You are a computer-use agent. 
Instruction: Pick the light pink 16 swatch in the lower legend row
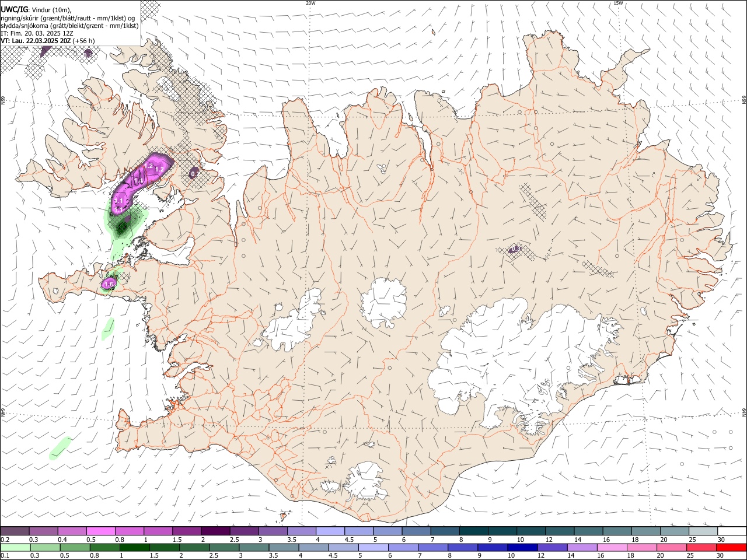[612, 548]
